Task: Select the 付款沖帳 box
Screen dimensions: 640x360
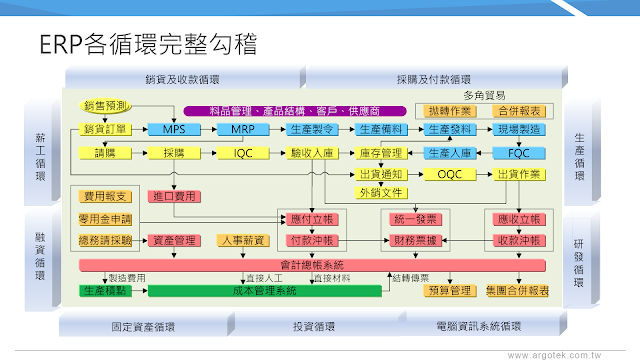Action: click(312, 240)
